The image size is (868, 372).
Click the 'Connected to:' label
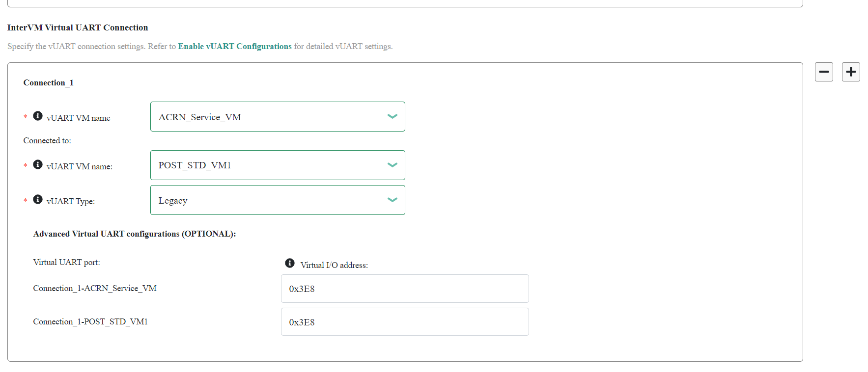[x=47, y=140]
